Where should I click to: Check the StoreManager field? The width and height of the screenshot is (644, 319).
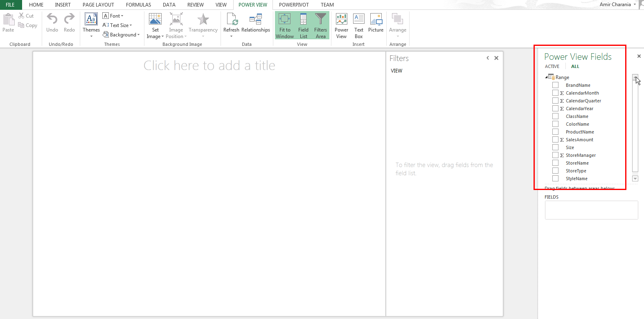point(555,155)
